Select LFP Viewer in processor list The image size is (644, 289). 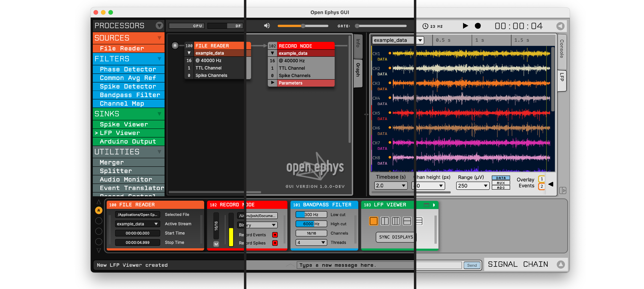[129, 133]
